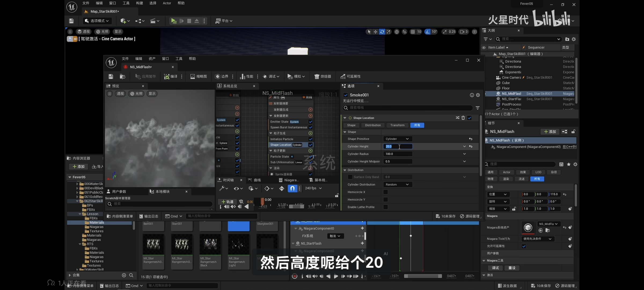Save the Niagara system asset
The width and height of the screenshot is (644, 290).
111,77
